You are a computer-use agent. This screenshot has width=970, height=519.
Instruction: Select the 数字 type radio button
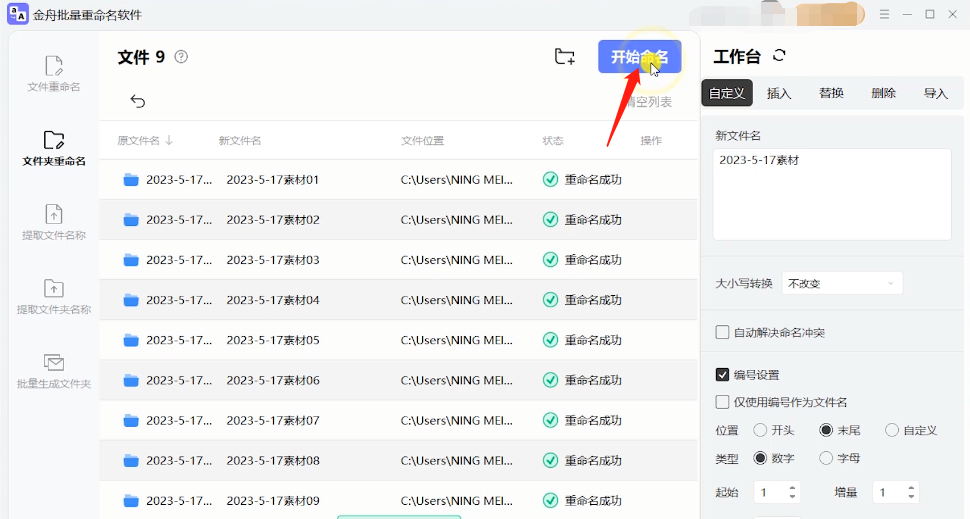(760, 458)
